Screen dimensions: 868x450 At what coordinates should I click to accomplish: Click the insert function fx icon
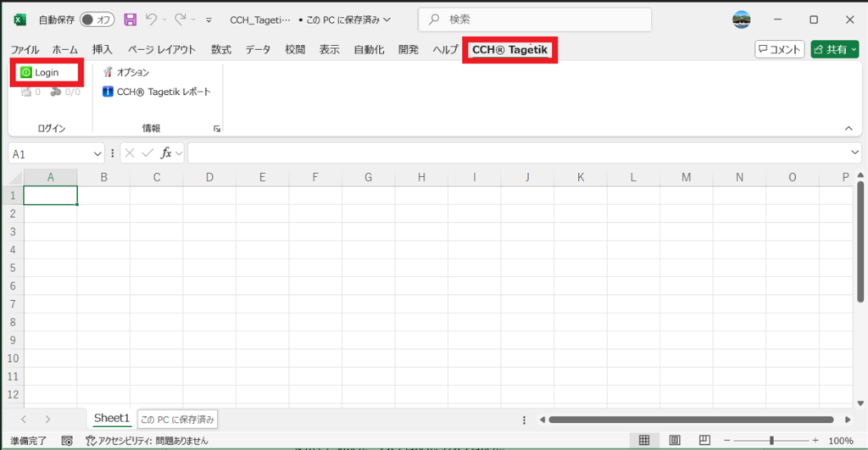[167, 153]
